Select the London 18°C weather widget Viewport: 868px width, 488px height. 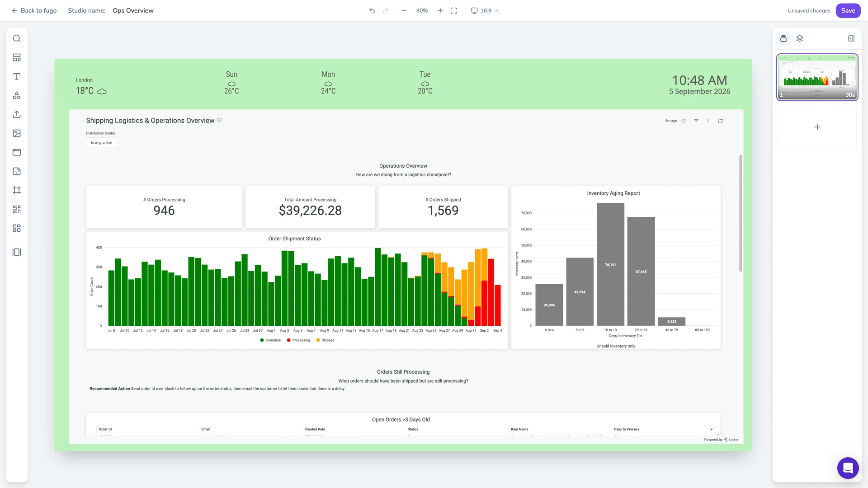point(91,86)
